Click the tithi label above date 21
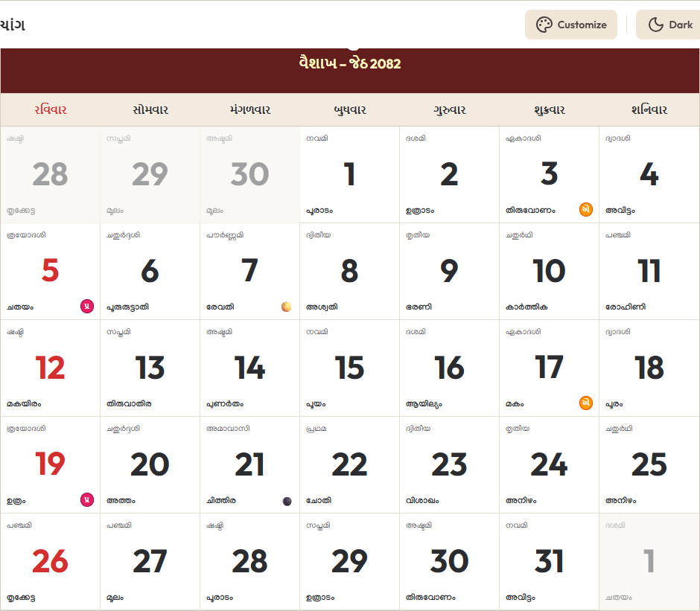This screenshot has height=611, width=700. [x=228, y=429]
